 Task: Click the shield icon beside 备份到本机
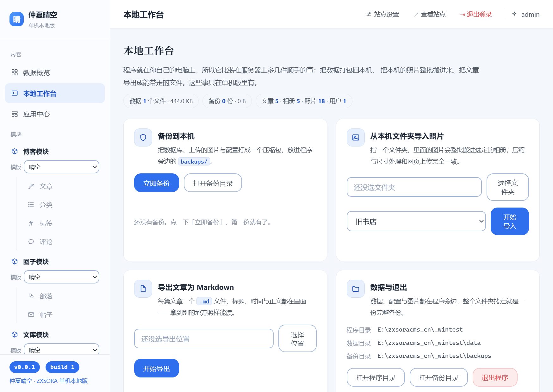pyautogui.click(x=143, y=137)
